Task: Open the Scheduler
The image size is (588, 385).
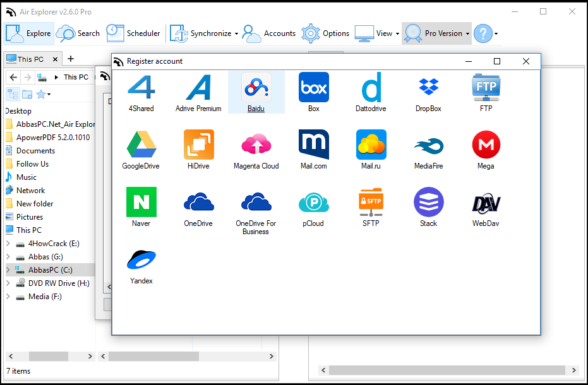Action: 133,33
